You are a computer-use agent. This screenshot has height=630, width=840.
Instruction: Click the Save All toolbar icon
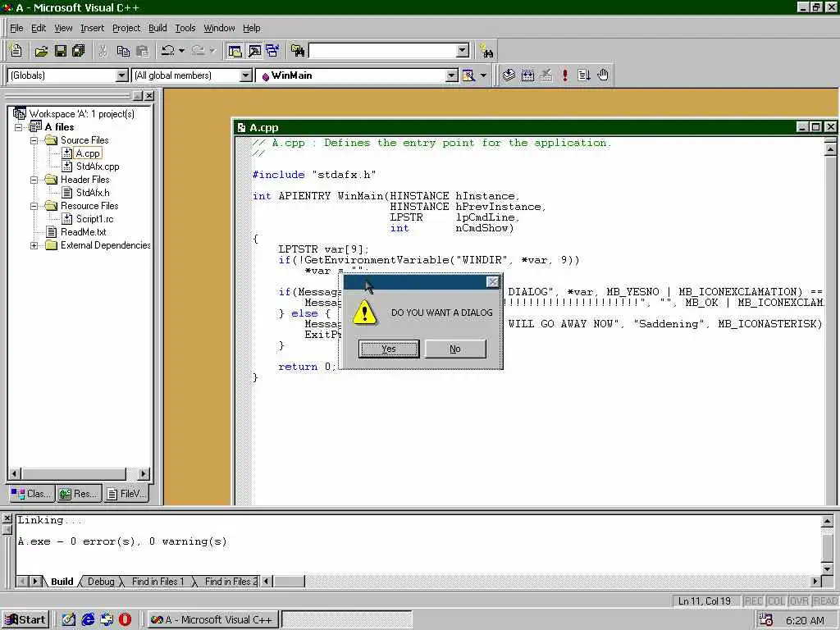(79, 51)
